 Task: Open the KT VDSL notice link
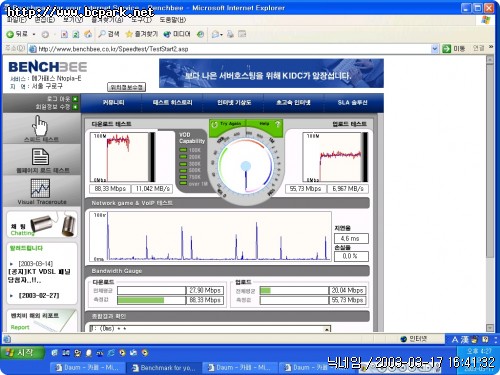pos(39,276)
